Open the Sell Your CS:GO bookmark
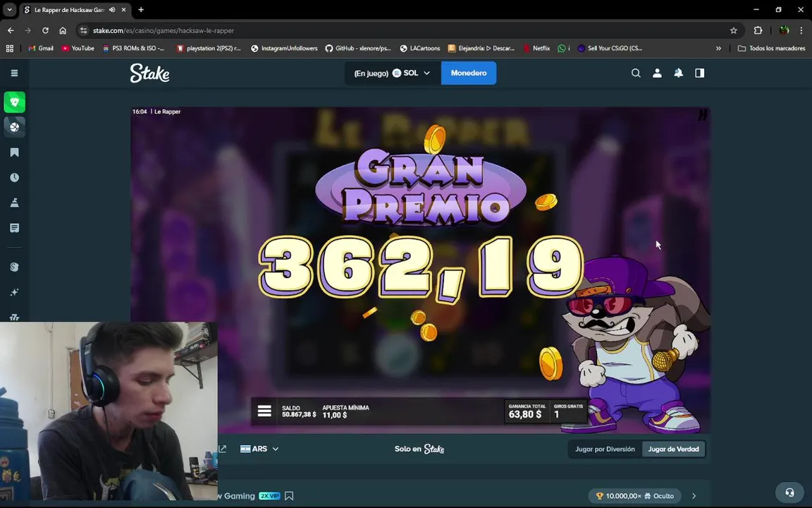The image size is (812, 508). tap(610, 48)
